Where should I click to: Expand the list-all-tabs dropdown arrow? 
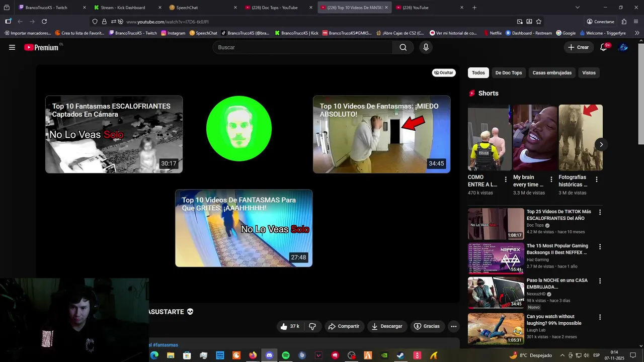coord(577,8)
